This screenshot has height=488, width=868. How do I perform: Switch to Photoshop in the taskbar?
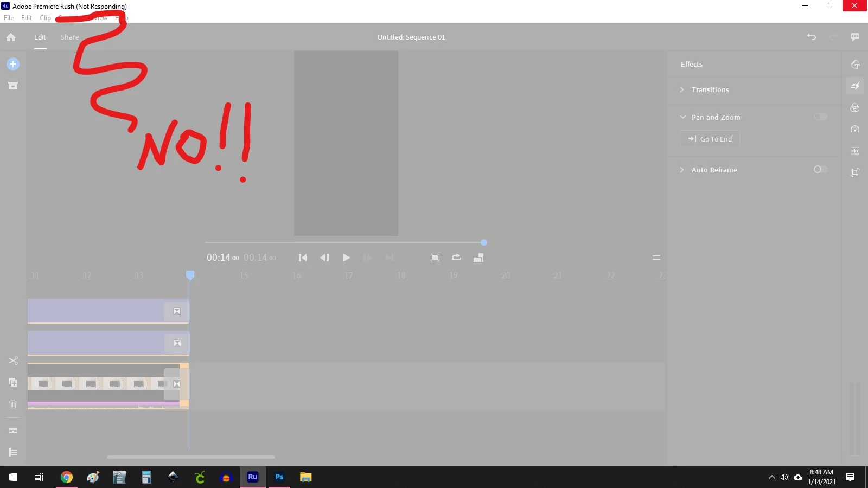pyautogui.click(x=279, y=477)
